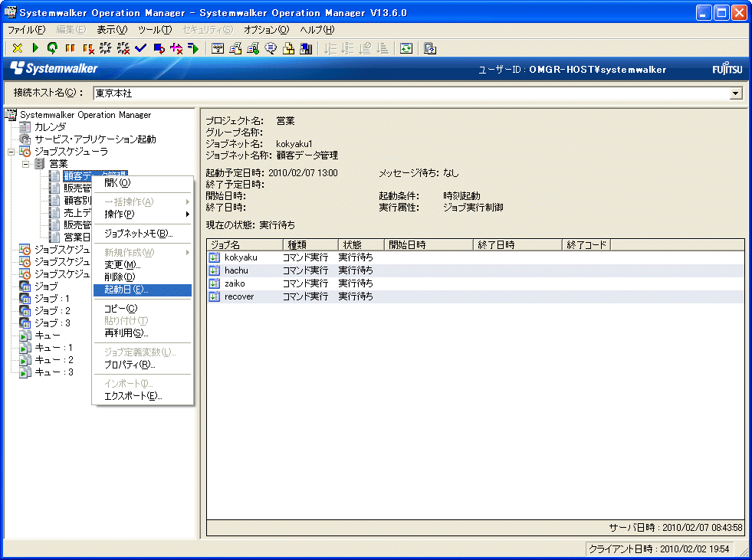The image size is (752, 560).
Task: Click the circular refresh icon in the toolbar
Action: 51,47
